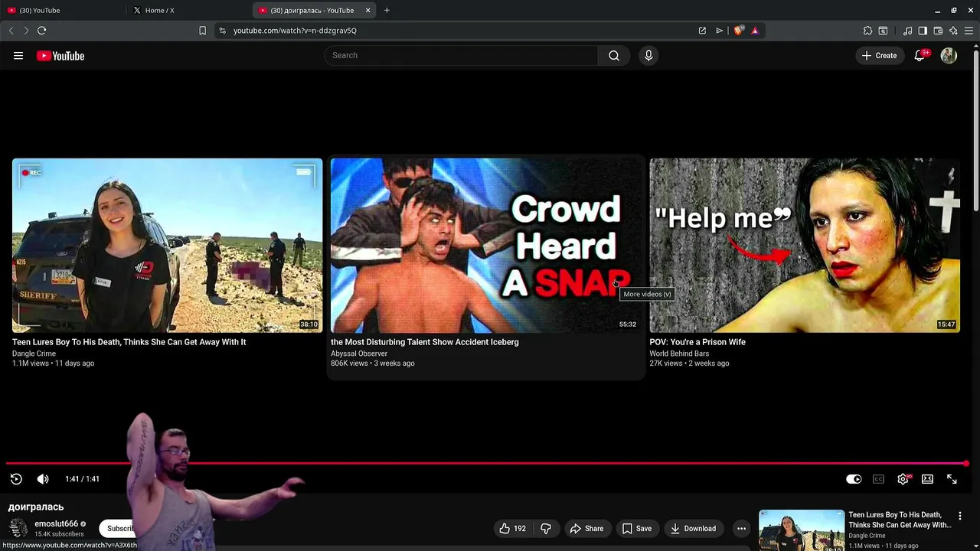Share the video
The image size is (980, 551).
[586, 529]
